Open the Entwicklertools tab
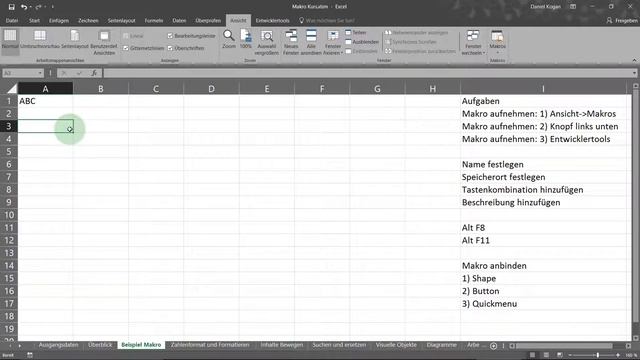Screen dimensions: 640x360 pos(273,20)
